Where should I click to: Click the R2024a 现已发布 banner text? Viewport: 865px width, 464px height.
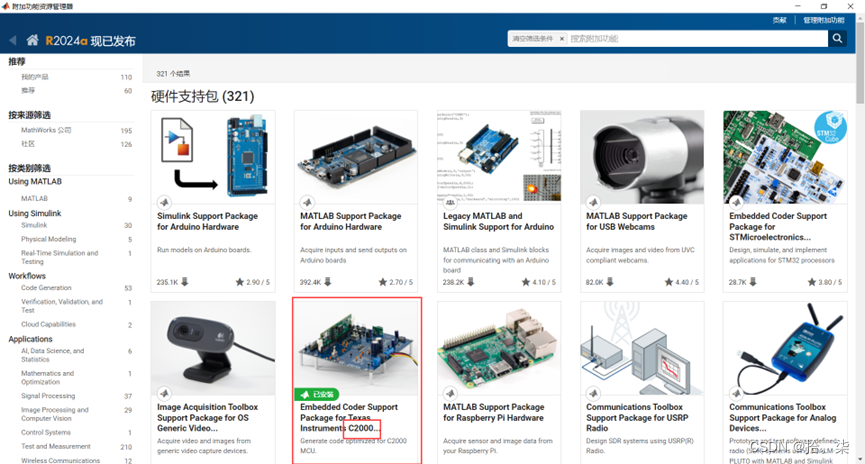(90, 41)
